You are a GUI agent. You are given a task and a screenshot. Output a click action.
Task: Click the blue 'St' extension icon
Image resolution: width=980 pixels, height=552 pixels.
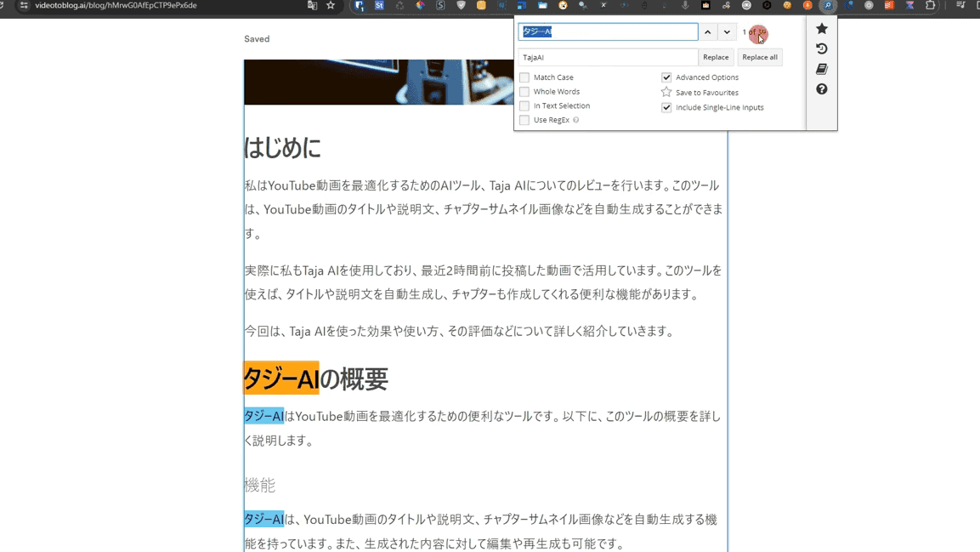(379, 5)
